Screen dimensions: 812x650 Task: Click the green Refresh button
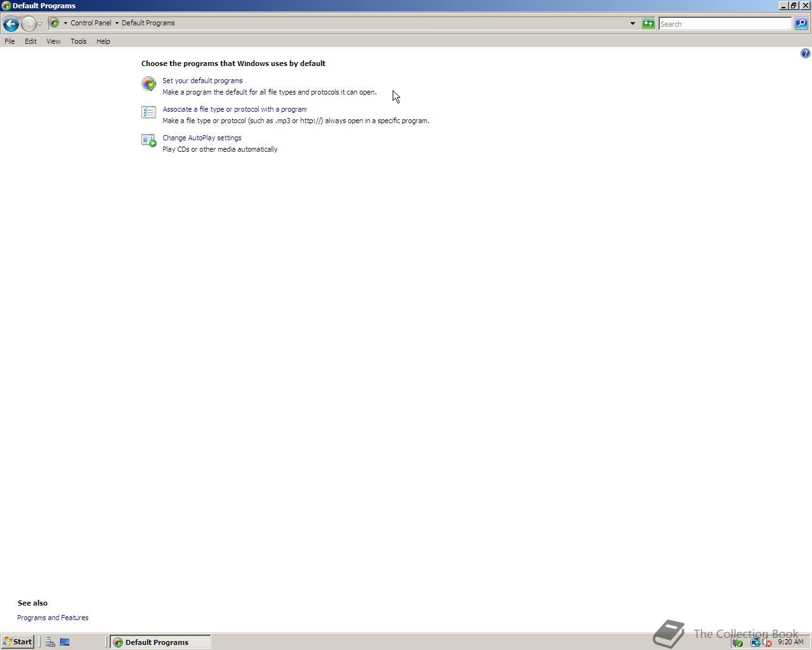coord(648,23)
